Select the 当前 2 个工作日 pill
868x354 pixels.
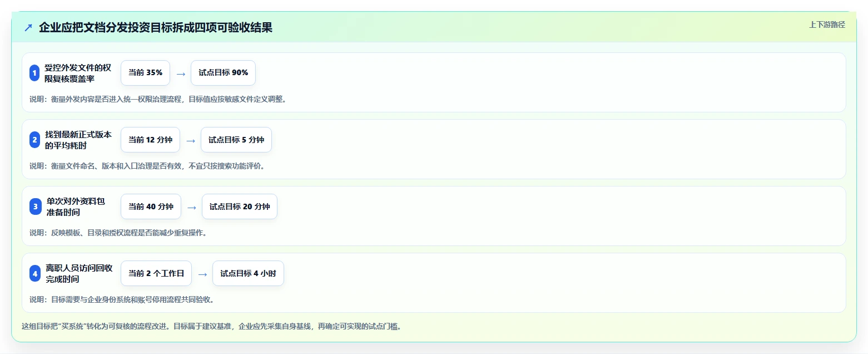click(x=156, y=273)
